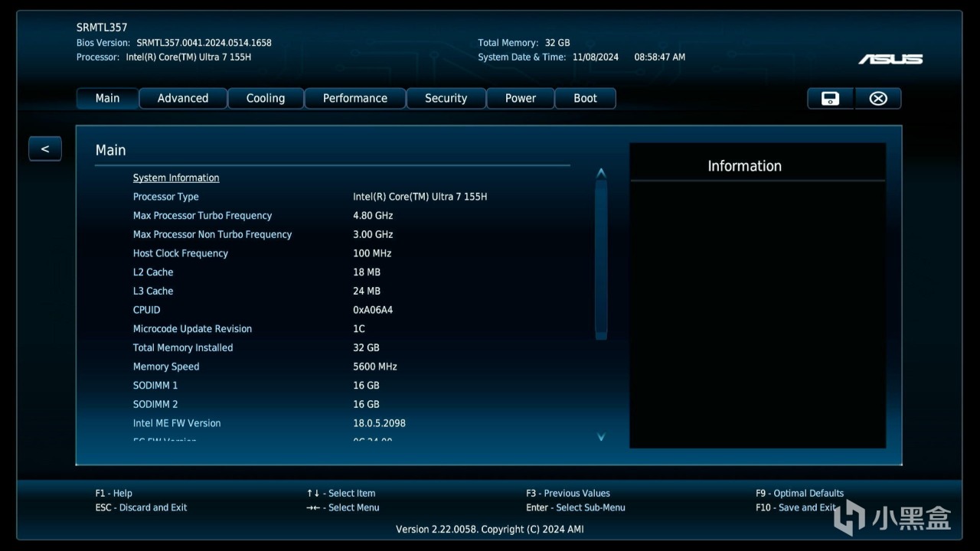Click the SRMTL357 model name in header
The image size is (980, 551).
click(102, 28)
